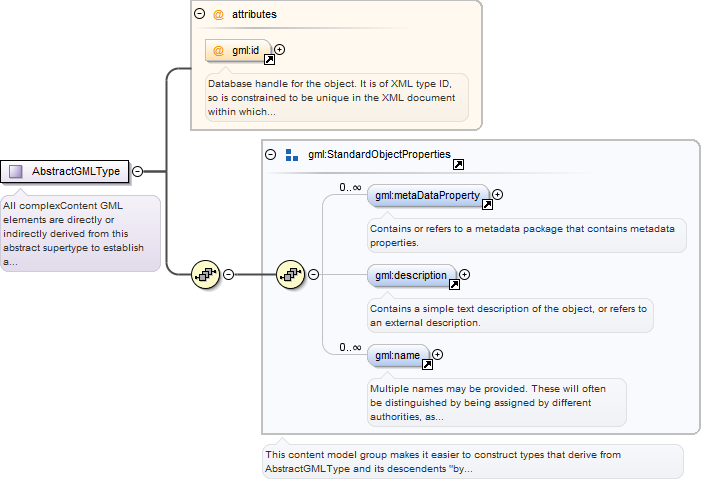Follow the reference arrow on gml:description
This screenshot has height=482, width=702.
click(x=454, y=285)
